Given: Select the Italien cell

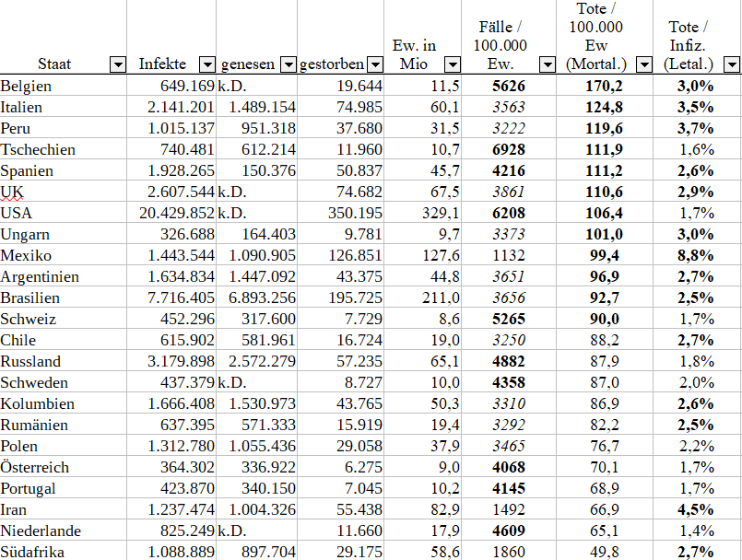Looking at the screenshot, I should point(63,107).
